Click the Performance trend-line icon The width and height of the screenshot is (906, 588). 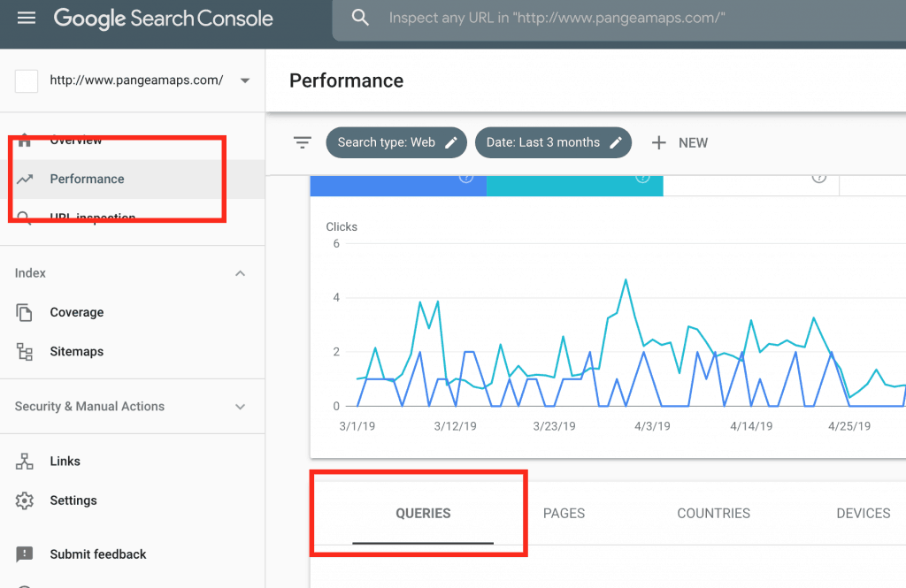click(x=25, y=179)
